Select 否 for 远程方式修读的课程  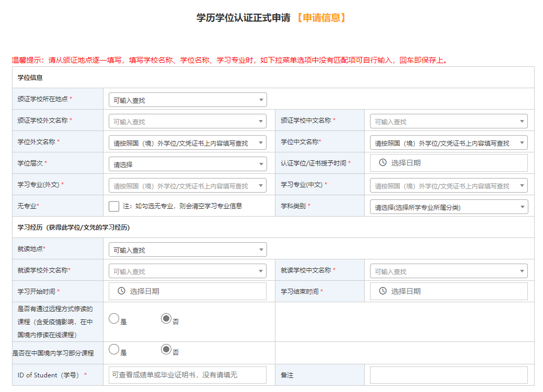pyautogui.click(x=166, y=318)
